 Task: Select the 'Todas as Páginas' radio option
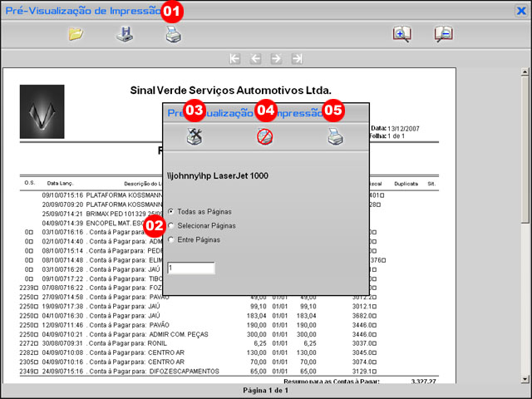click(171, 212)
